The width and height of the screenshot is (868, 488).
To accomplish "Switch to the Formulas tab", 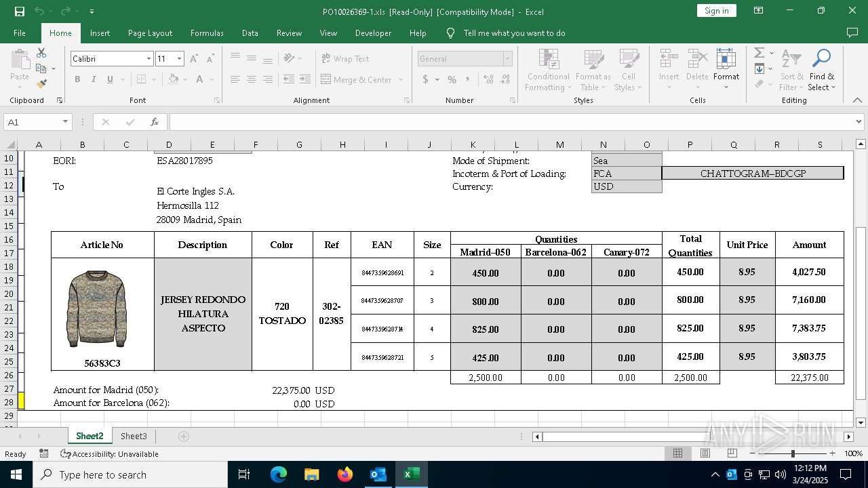I will coord(207,33).
